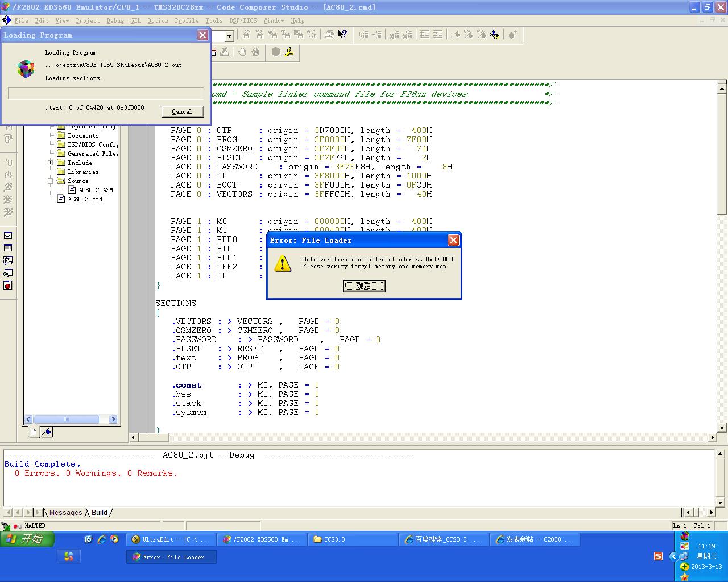728x582 pixels.
Task: Open the AC80_2.ASM source file
Action: click(x=95, y=190)
